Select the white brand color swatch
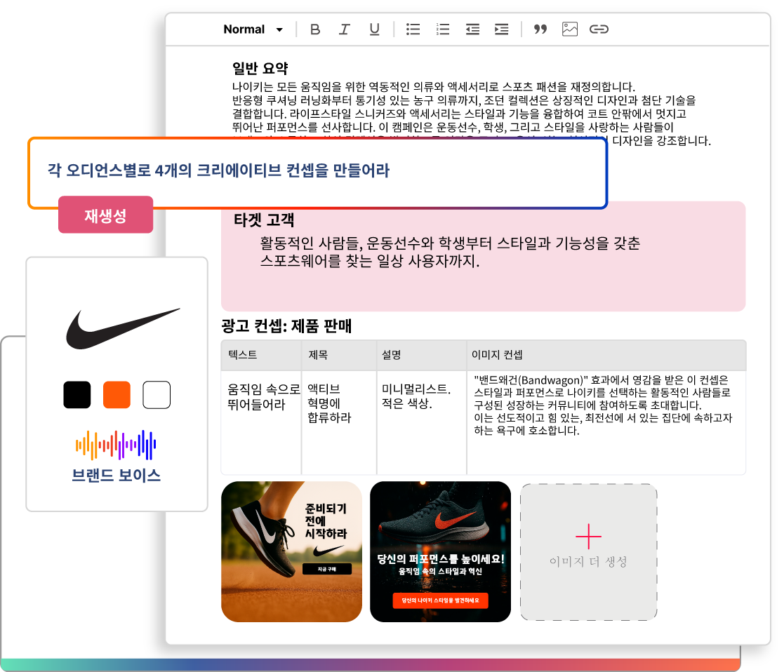The width and height of the screenshot is (784, 672). coord(157,395)
